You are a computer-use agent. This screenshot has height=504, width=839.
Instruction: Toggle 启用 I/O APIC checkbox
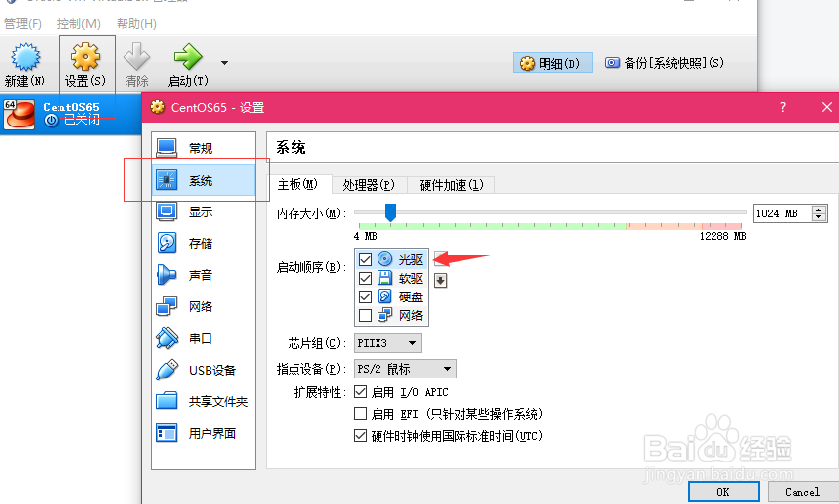[x=361, y=392]
